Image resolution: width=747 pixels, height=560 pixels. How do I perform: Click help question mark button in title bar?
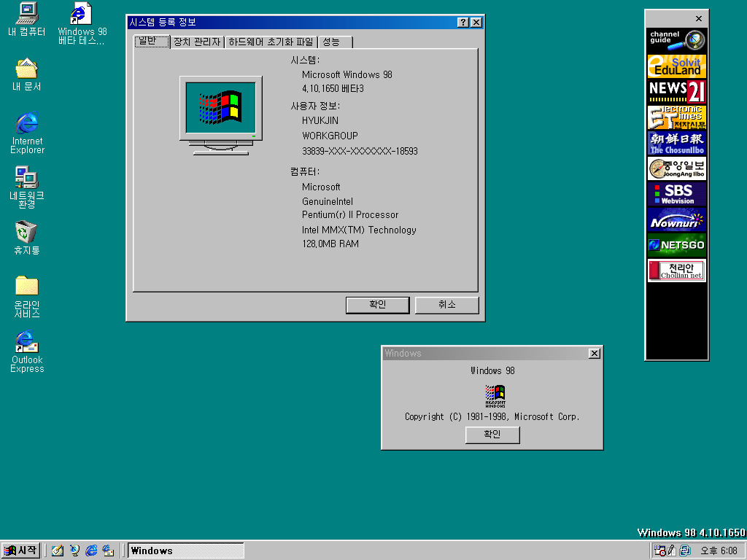(x=462, y=23)
